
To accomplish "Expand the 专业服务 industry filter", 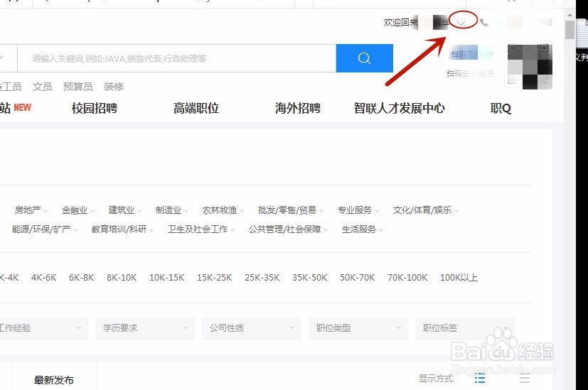I will coord(358,210).
